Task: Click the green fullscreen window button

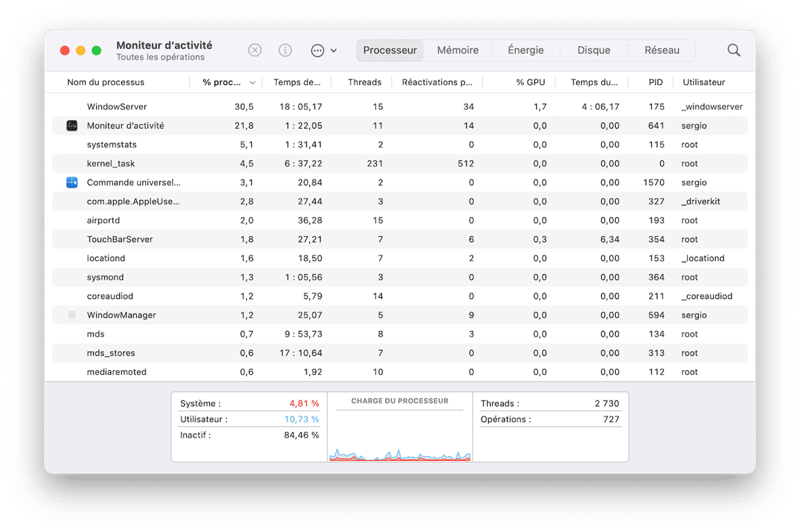Action: pos(97,51)
